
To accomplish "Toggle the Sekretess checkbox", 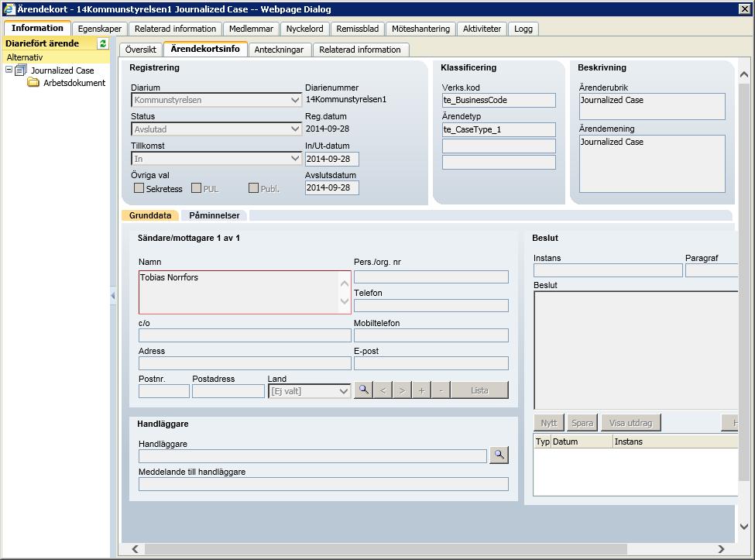I will point(139,187).
